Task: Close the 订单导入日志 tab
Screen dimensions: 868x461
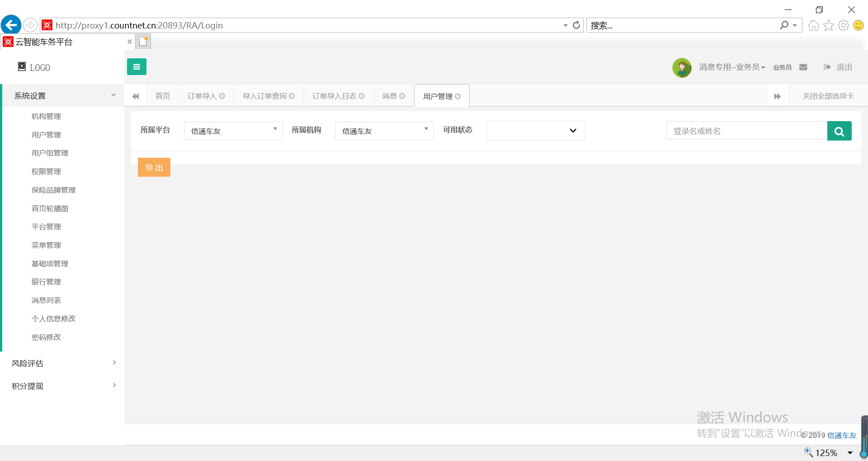Action: [x=362, y=96]
